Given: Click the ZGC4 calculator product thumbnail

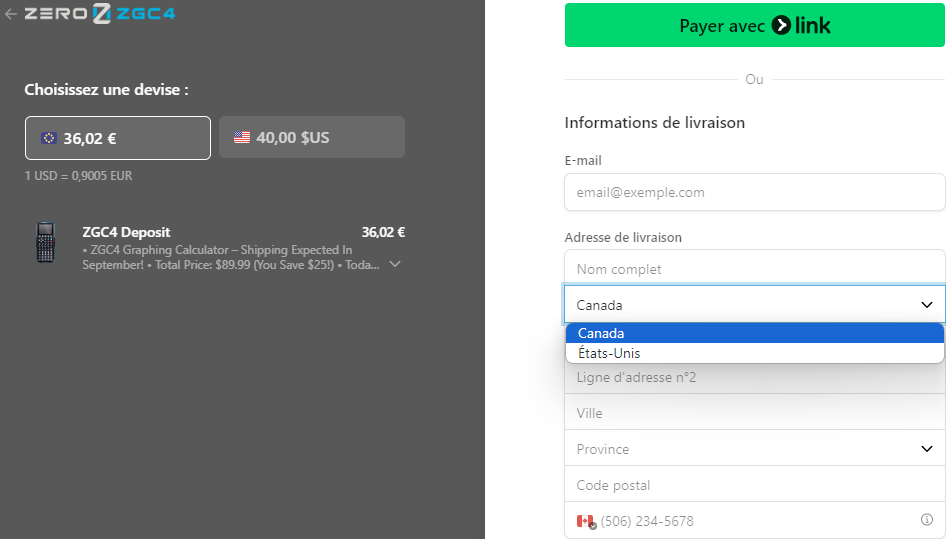Looking at the screenshot, I should [45, 242].
